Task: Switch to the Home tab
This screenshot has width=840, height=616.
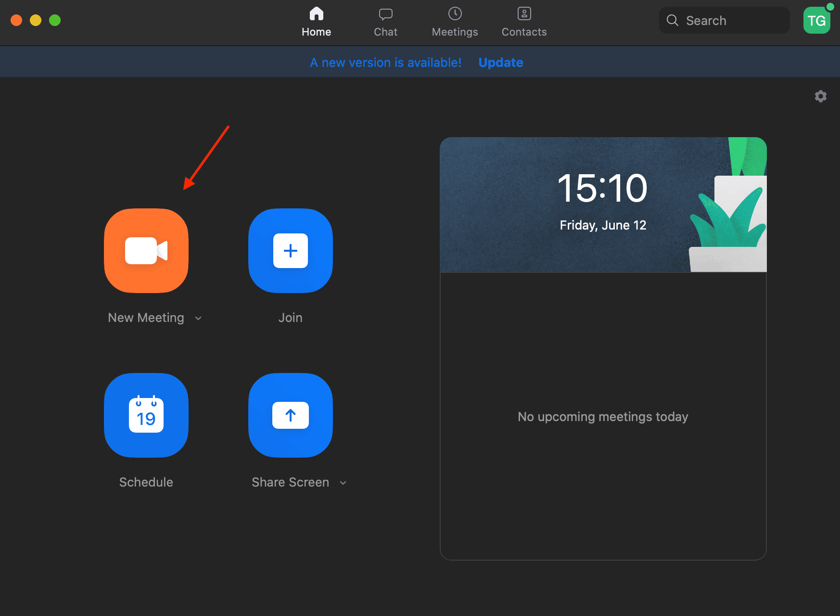Action: pos(317,22)
